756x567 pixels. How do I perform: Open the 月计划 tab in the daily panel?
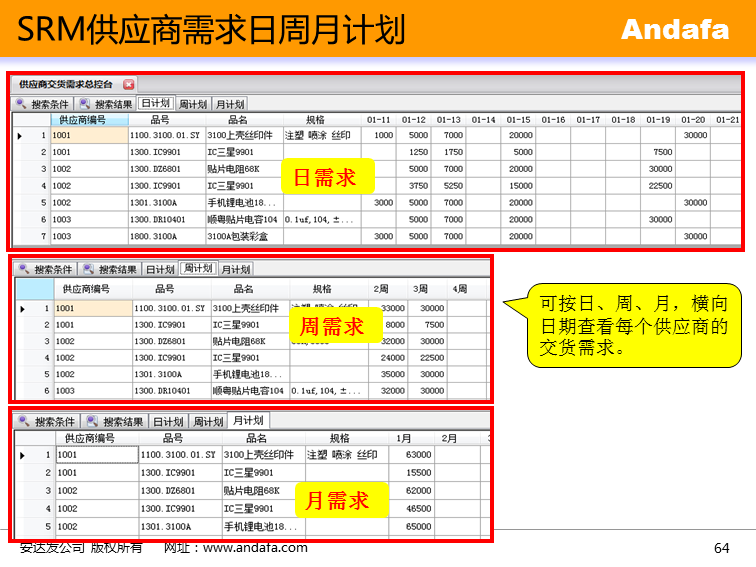coord(229,104)
